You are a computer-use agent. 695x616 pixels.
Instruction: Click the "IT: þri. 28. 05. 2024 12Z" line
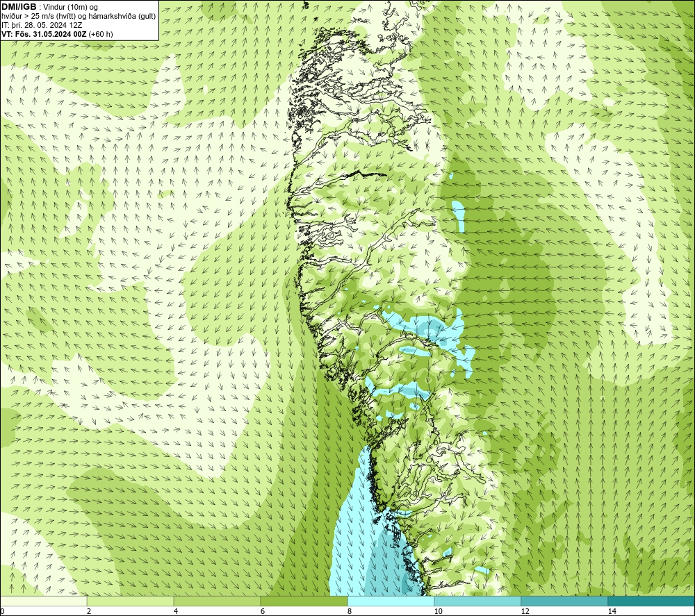(42, 25)
